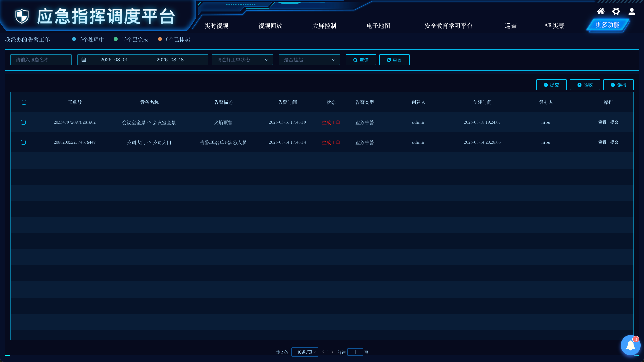Go to the home icon
The height and width of the screenshot is (362, 644).
(601, 12)
